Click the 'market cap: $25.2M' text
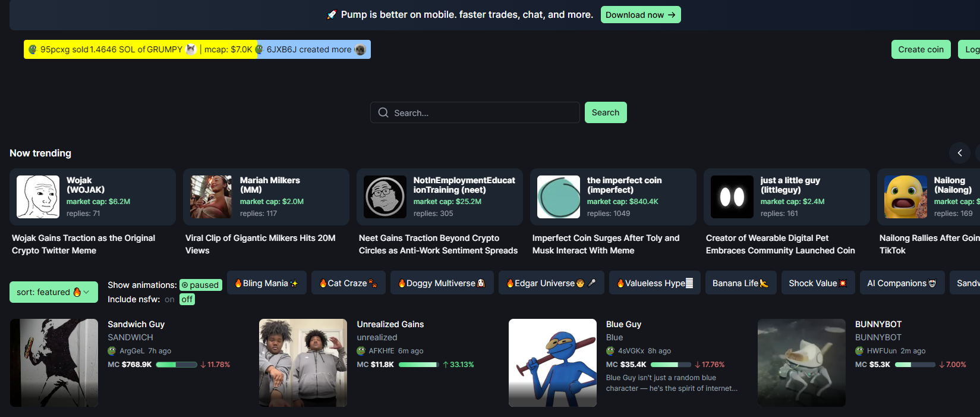 [448, 202]
